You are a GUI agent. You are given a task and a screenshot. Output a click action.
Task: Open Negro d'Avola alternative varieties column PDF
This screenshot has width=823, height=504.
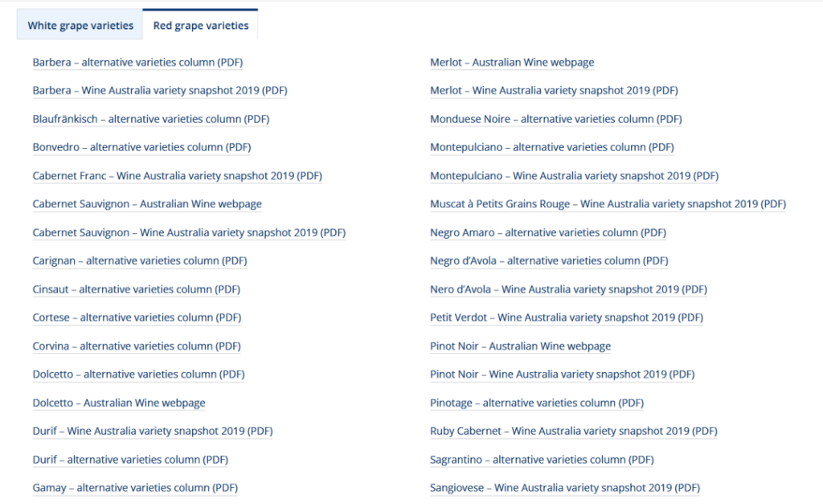click(x=549, y=261)
